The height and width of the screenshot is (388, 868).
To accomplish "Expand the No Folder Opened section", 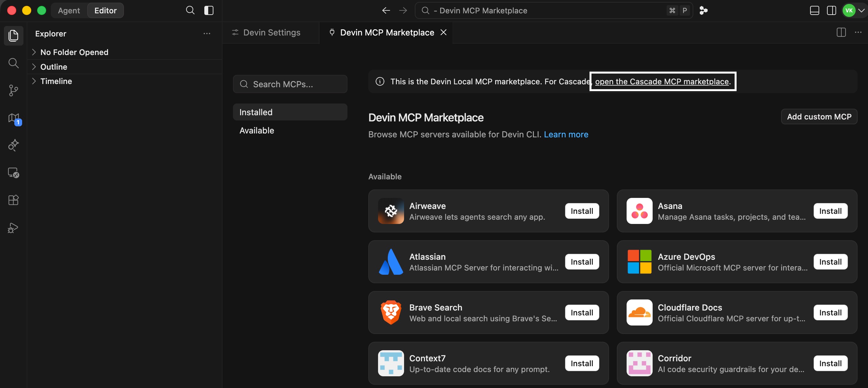I will pos(125,52).
